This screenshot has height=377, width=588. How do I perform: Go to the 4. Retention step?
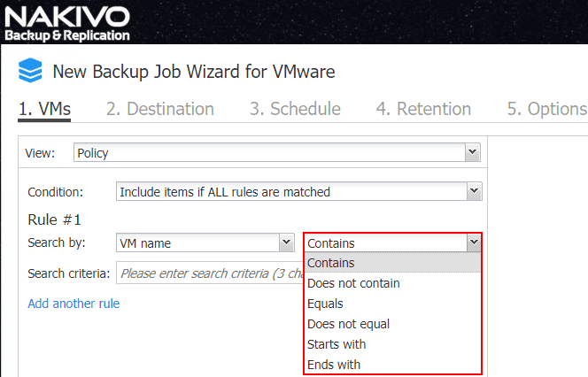click(x=423, y=109)
